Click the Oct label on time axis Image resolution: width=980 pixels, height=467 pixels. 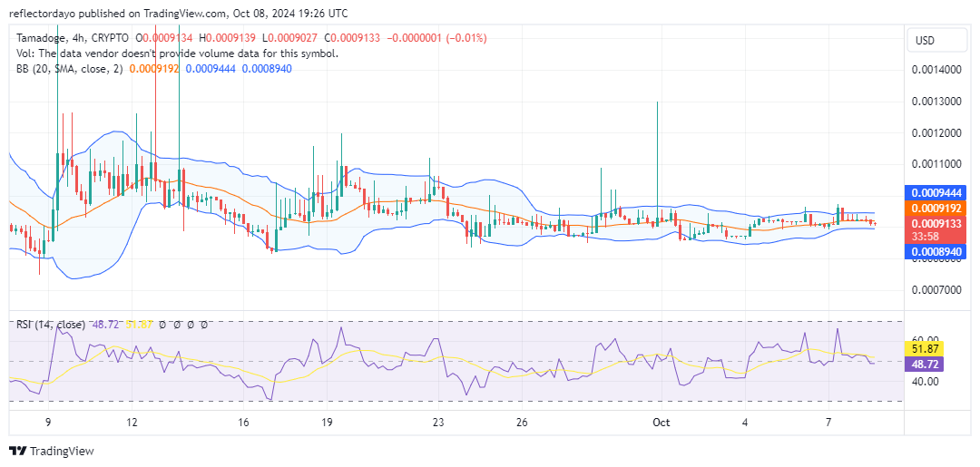(661, 423)
